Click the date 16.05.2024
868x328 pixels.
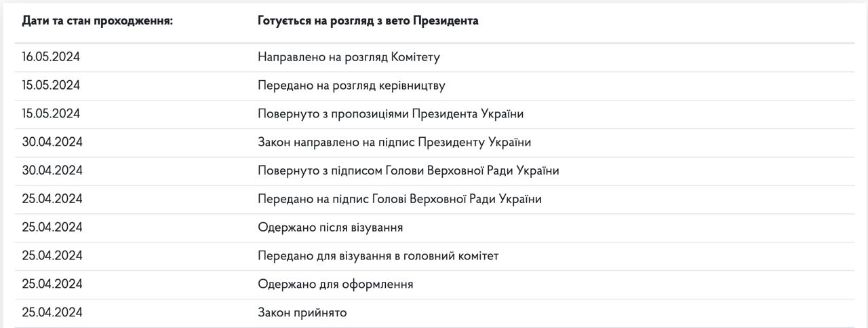tap(51, 57)
